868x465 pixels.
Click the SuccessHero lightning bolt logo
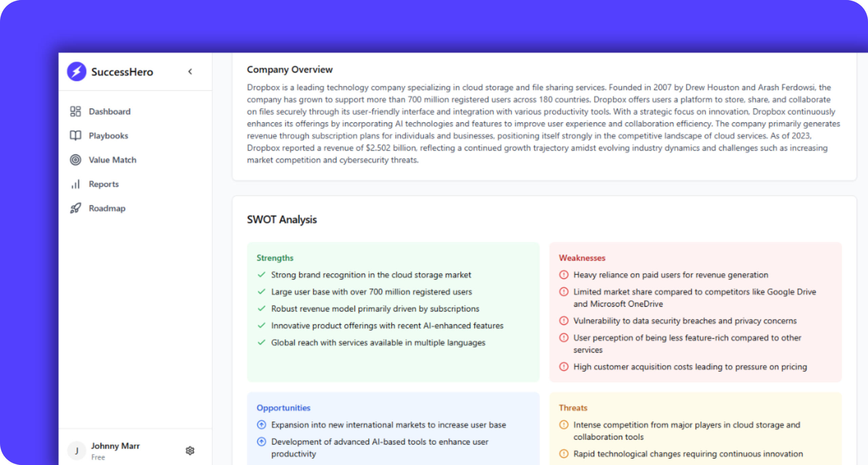coord(77,72)
